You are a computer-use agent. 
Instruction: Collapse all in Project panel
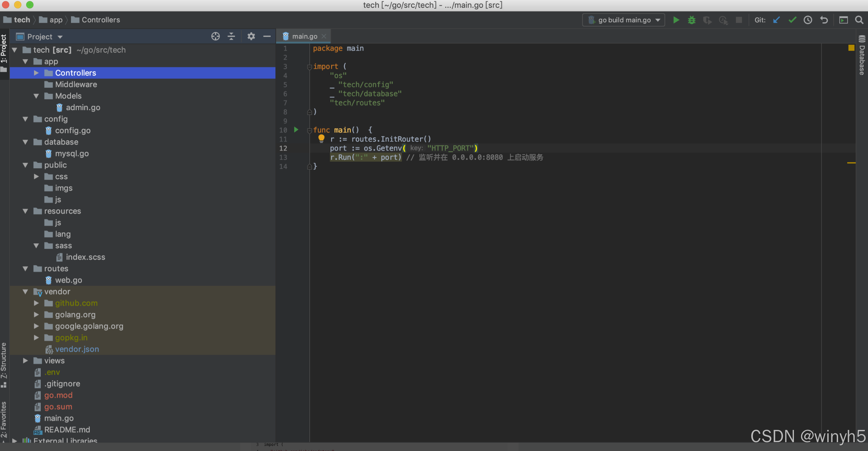click(231, 36)
